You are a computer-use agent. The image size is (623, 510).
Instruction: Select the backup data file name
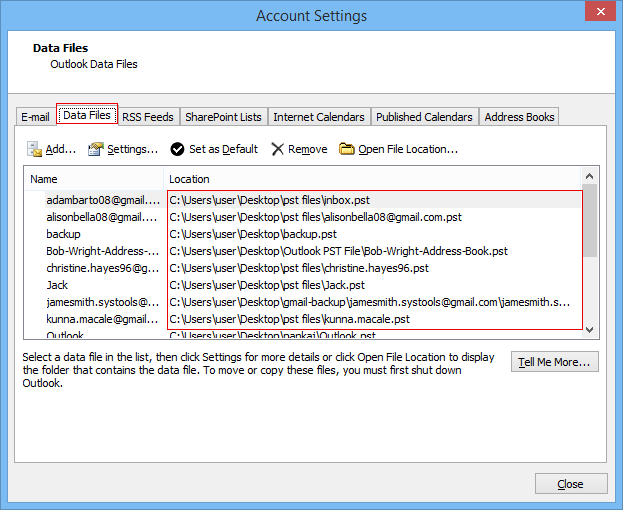pyautogui.click(x=63, y=234)
